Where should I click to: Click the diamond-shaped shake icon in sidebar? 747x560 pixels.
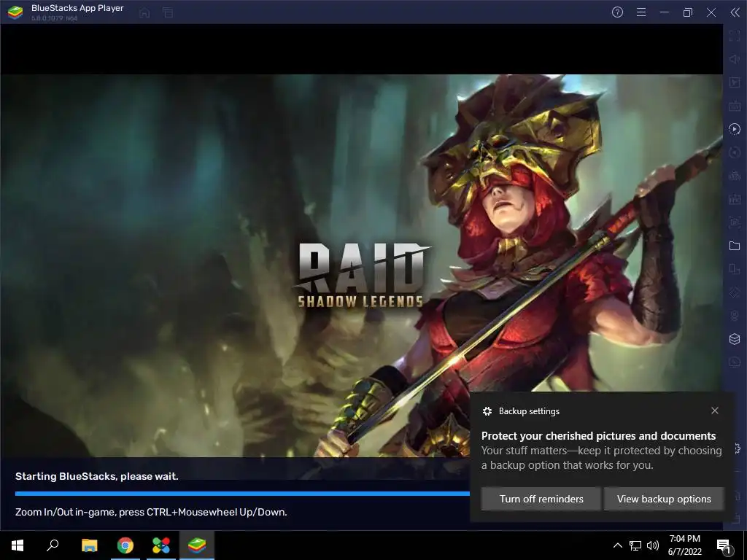click(735, 292)
